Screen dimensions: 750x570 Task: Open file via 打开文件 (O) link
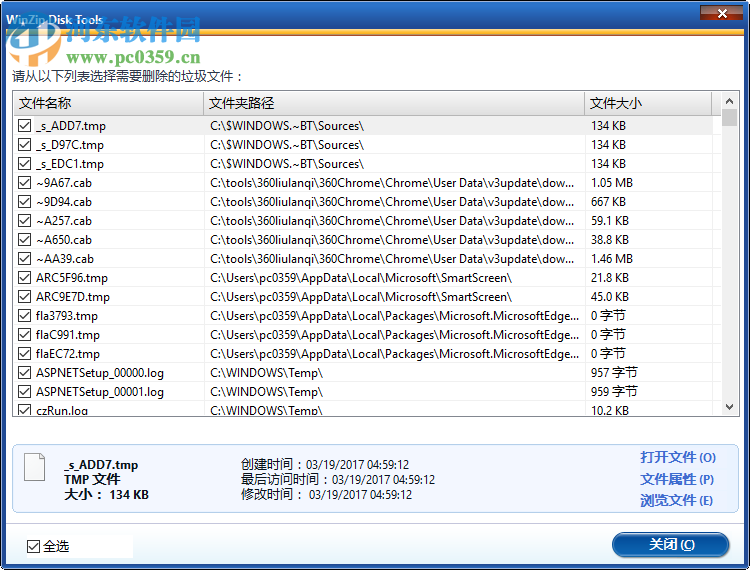(x=678, y=458)
